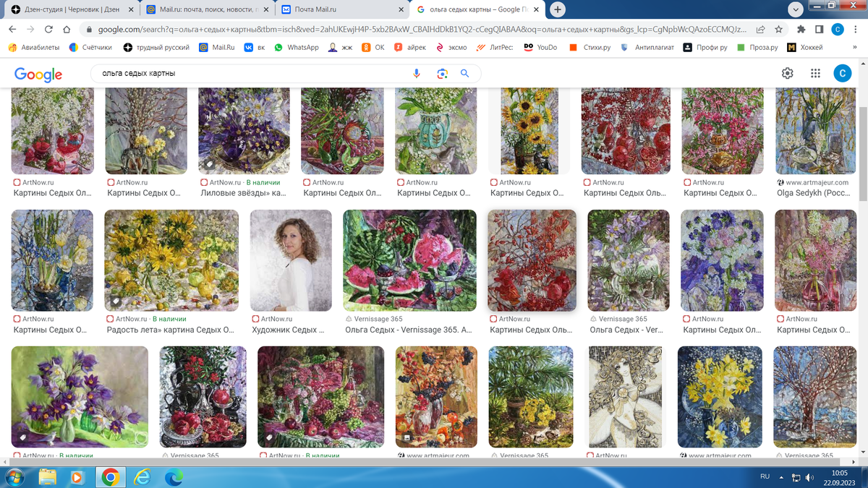This screenshot has height=488, width=868.
Task: Open File Explorer from taskbar
Action: [48, 477]
